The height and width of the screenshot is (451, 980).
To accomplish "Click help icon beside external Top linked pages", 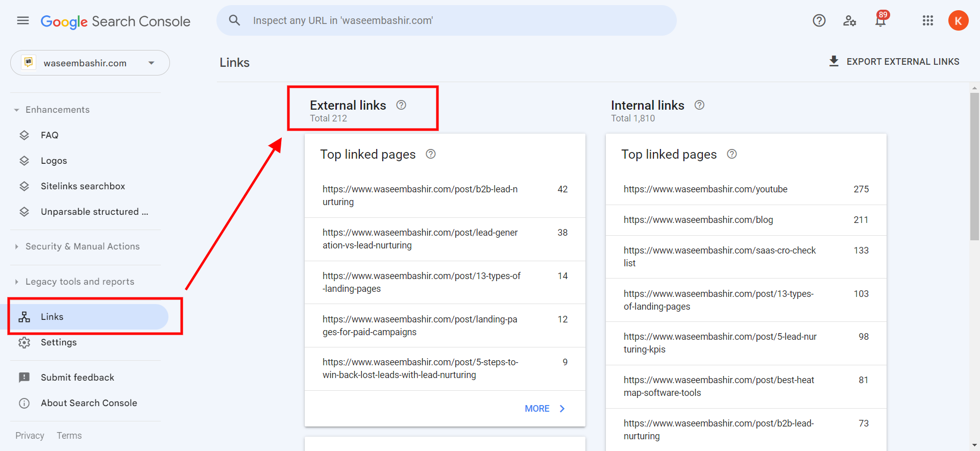I will (x=431, y=154).
